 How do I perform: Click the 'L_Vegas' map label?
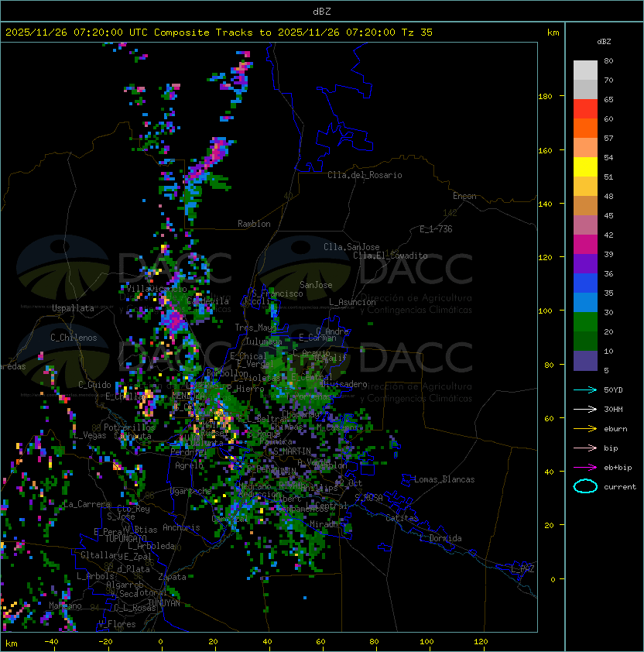click(91, 435)
